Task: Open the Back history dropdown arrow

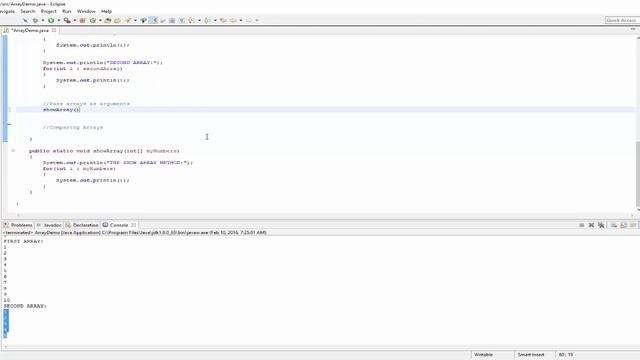Action: [241, 20]
